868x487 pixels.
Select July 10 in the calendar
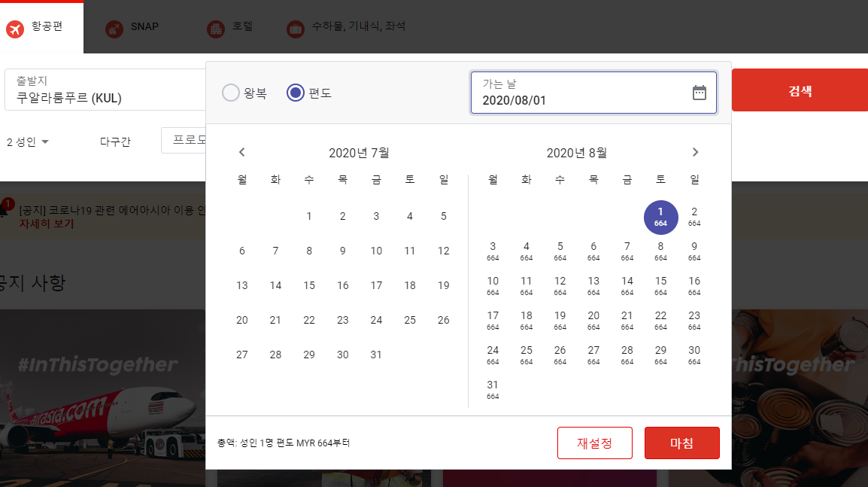376,251
